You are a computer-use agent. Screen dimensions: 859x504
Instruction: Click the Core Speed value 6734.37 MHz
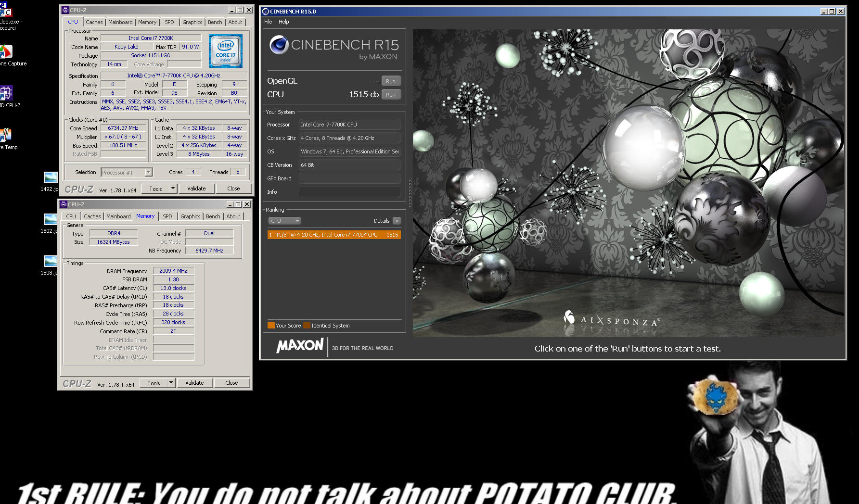123,128
